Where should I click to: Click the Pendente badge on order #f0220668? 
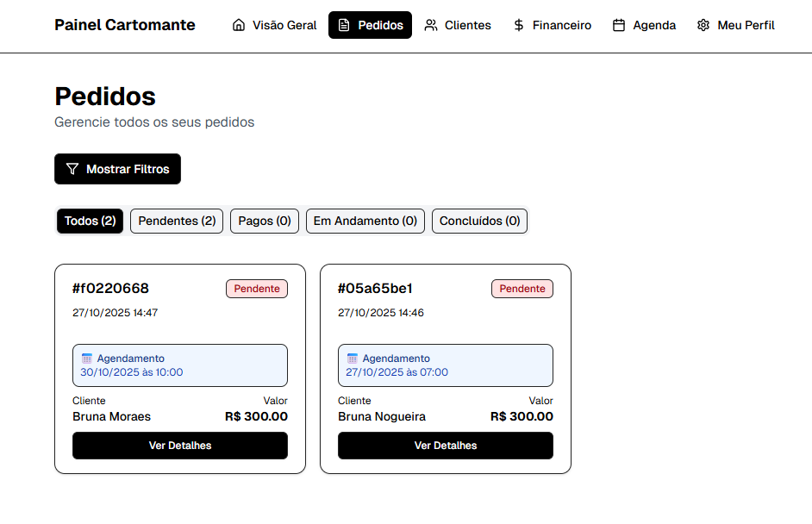(x=257, y=289)
